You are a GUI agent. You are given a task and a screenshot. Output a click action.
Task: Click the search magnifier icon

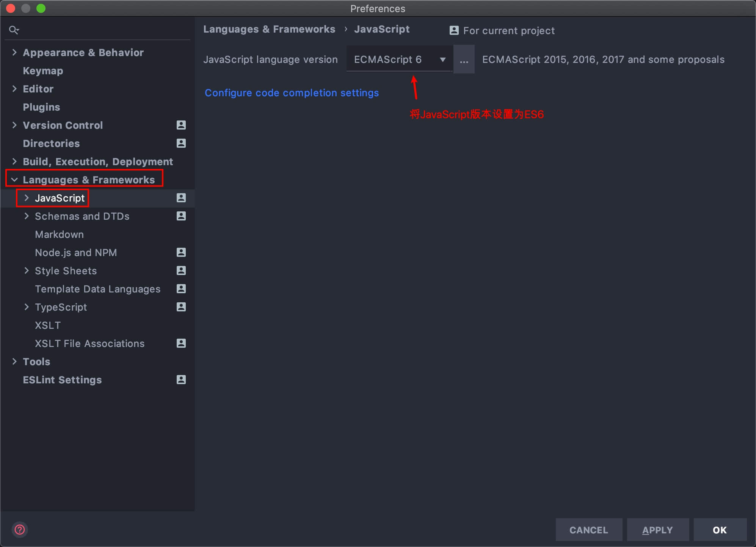pyautogui.click(x=14, y=30)
